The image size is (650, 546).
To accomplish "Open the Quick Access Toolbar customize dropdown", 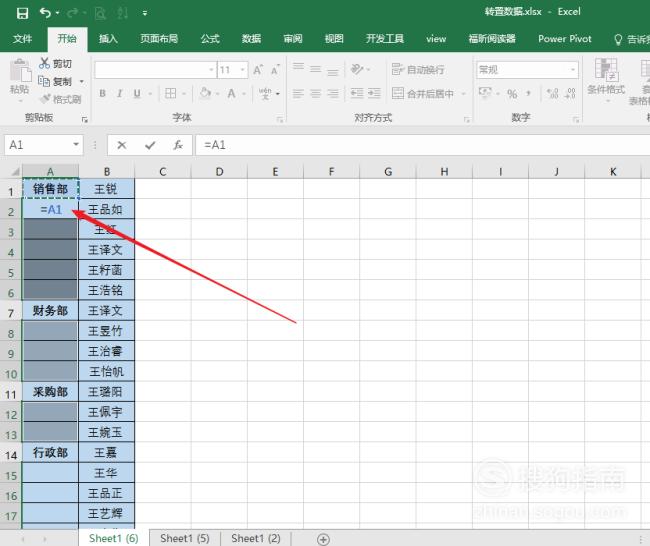I will pyautogui.click(x=145, y=13).
